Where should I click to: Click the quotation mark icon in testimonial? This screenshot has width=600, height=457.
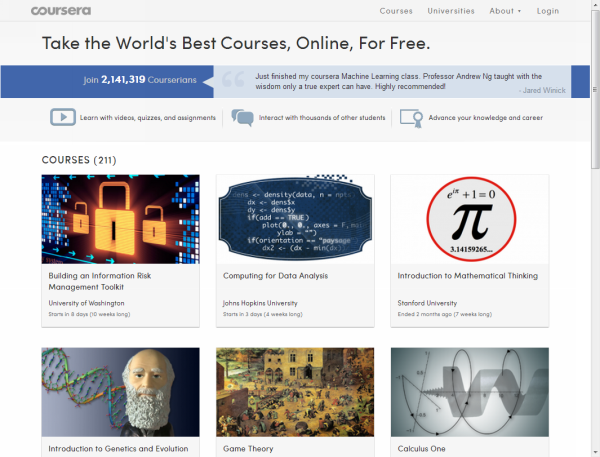(x=233, y=80)
